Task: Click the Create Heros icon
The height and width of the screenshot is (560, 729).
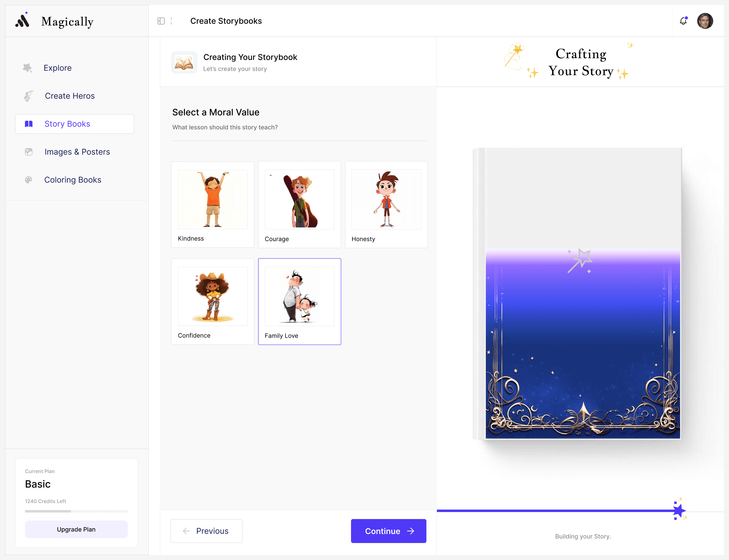Action: pos(29,96)
